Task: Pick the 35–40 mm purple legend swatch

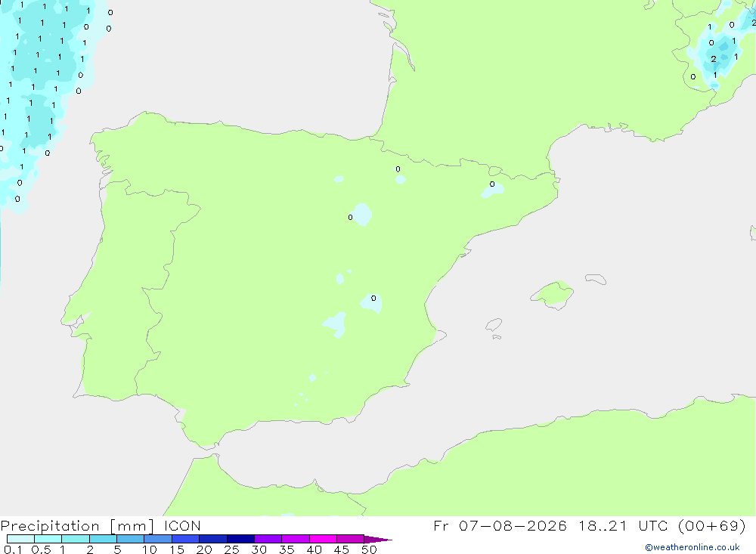Action: coord(295,539)
